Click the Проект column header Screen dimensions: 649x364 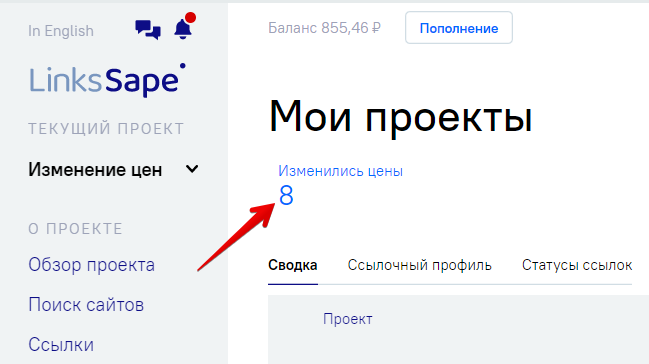point(348,319)
